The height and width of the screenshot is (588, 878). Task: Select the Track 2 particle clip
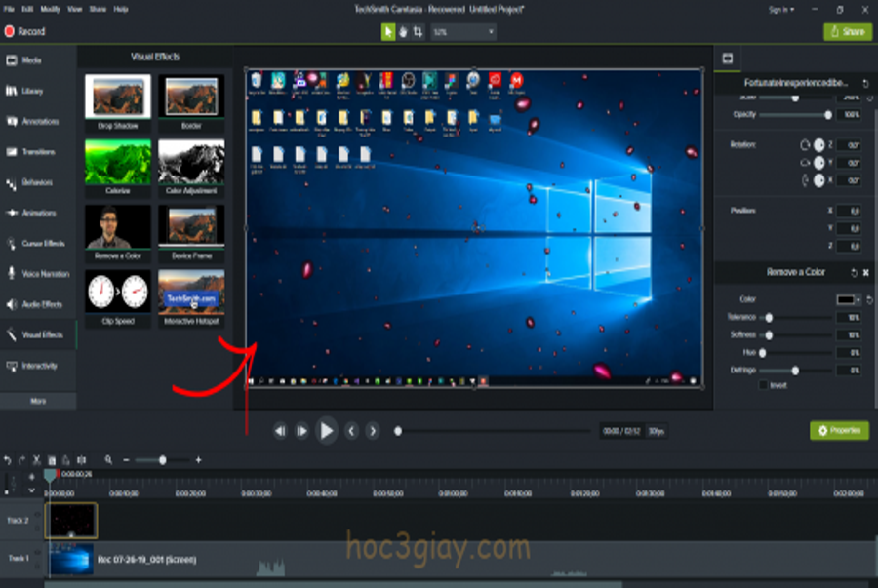[x=71, y=521]
